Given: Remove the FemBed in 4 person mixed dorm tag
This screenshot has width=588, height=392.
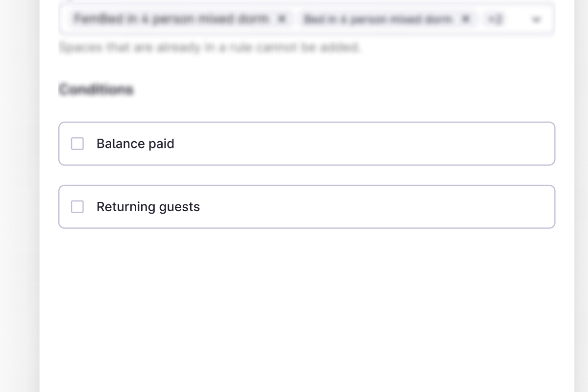Looking at the screenshot, I should click(282, 19).
